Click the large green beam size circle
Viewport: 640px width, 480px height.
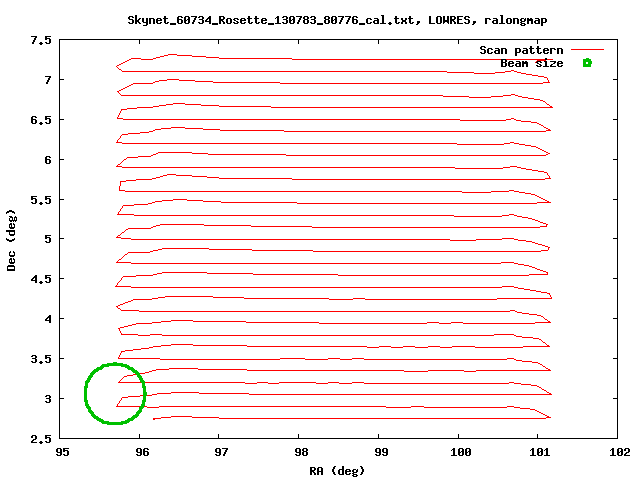click(x=115, y=393)
